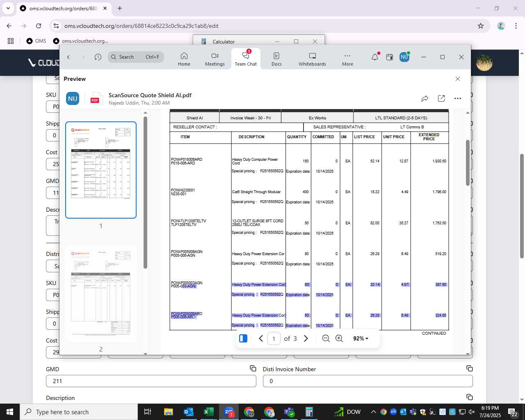
Task: Open the 92% zoom level dropdown
Action: (361, 338)
